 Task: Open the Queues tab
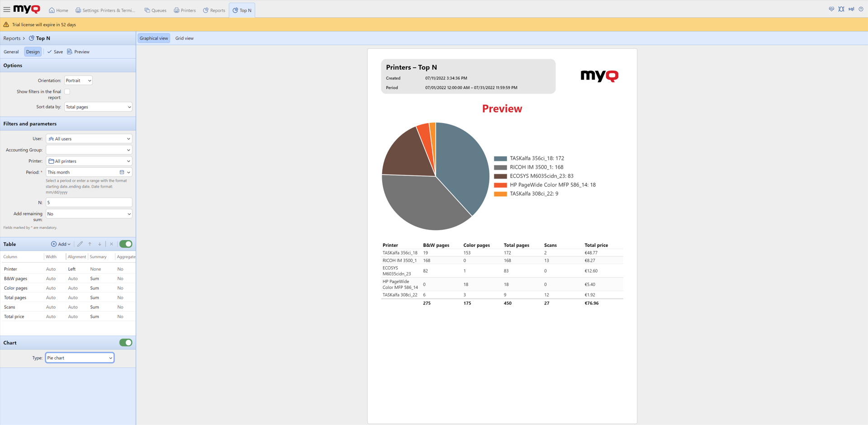coord(156,10)
